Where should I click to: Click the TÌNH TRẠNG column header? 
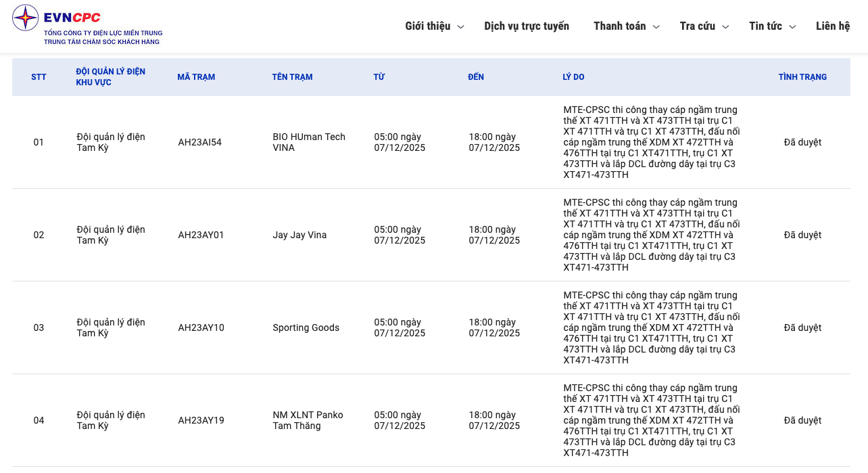click(802, 77)
